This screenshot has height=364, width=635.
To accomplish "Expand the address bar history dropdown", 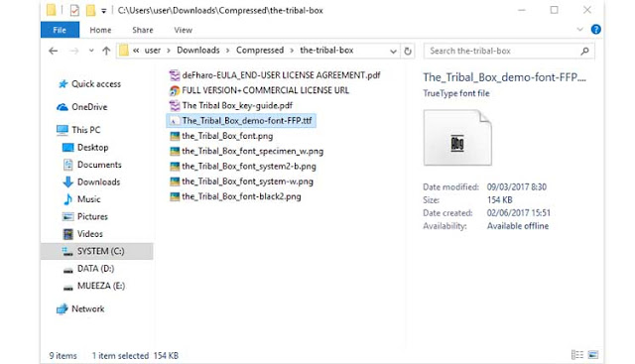I will click(393, 51).
